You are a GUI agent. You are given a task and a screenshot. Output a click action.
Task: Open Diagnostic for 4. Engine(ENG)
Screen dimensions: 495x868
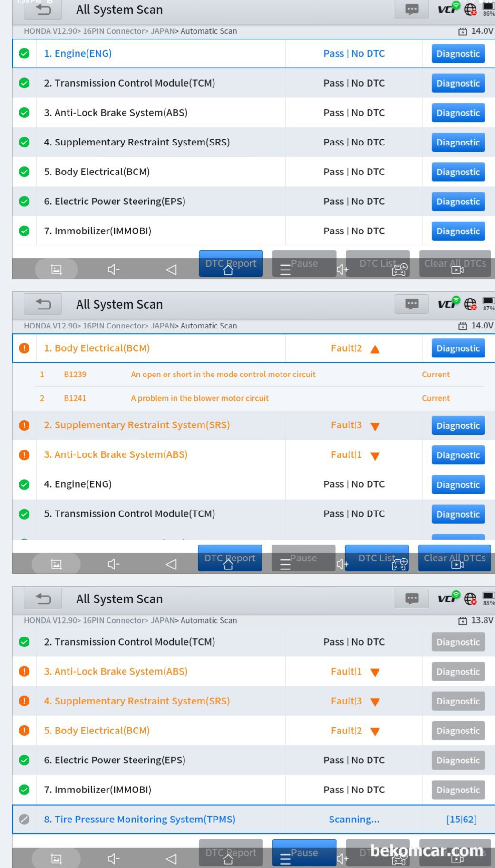click(x=458, y=484)
